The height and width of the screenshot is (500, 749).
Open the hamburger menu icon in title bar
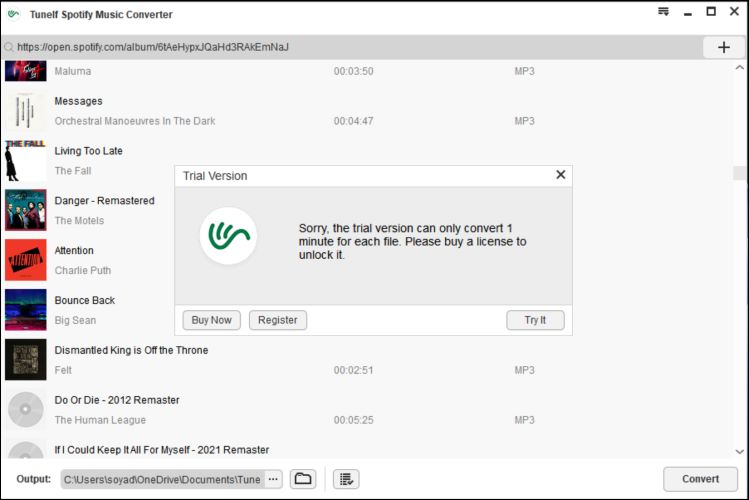click(x=663, y=11)
